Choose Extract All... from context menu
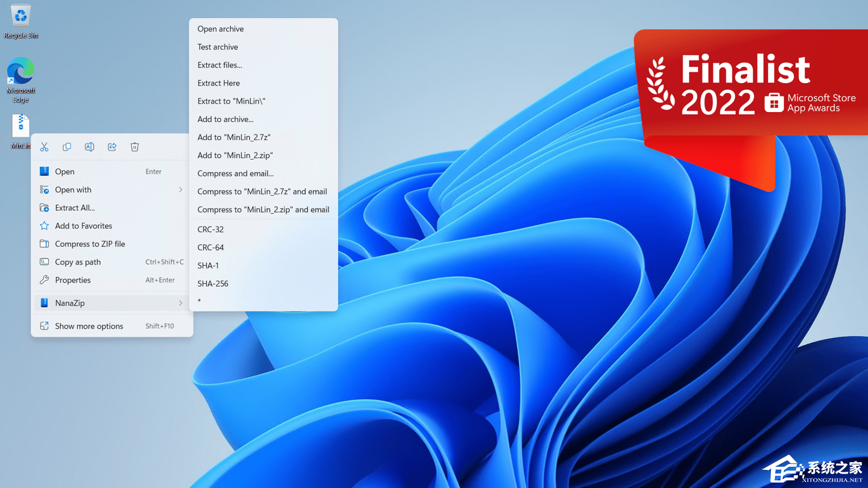The height and width of the screenshot is (488, 868). (x=112, y=208)
